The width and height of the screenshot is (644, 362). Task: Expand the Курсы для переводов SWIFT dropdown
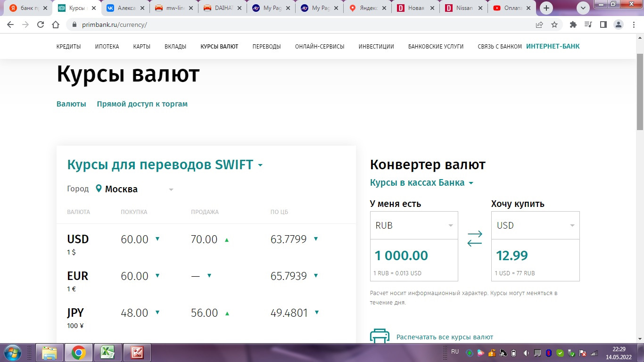coord(165,165)
